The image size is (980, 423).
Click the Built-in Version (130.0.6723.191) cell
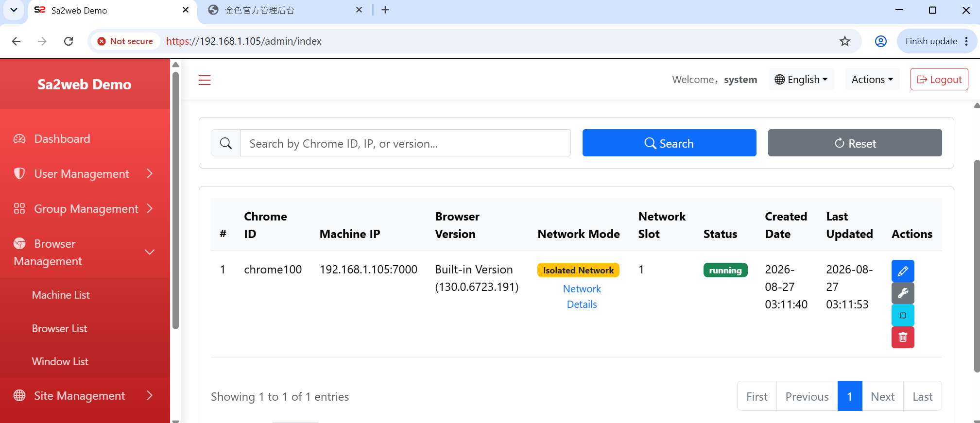(477, 278)
